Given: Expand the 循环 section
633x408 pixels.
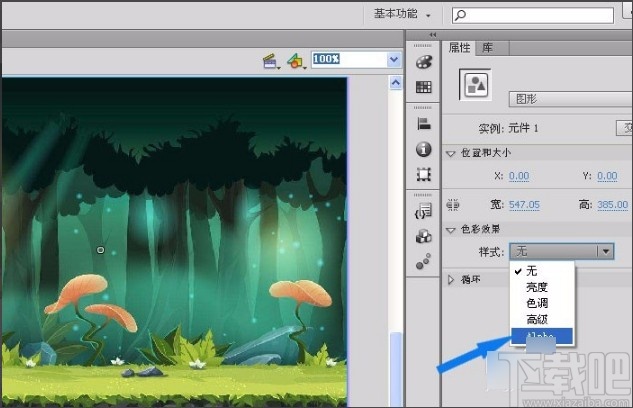Looking at the screenshot, I should (x=451, y=279).
